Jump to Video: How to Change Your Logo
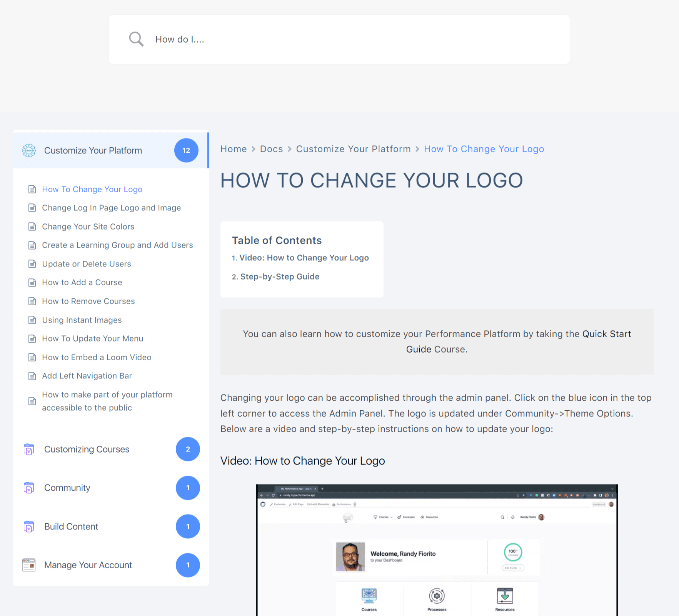 tap(304, 258)
